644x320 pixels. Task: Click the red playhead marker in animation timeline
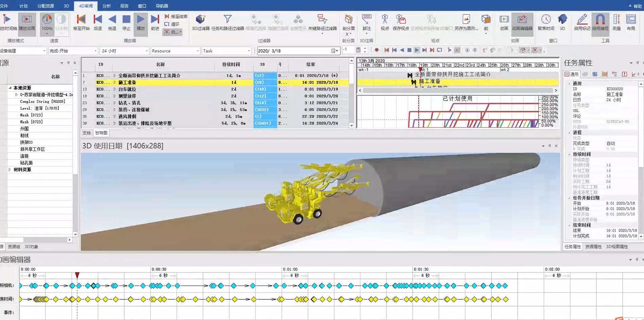pos(77,275)
